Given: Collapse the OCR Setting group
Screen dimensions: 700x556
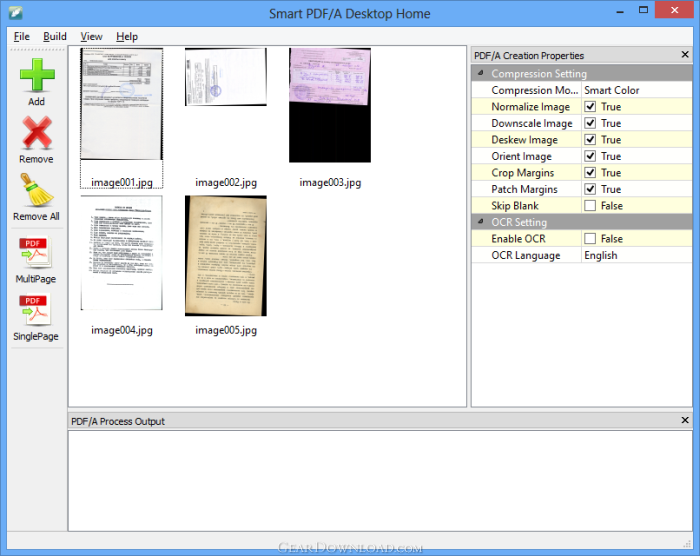Looking at the screenshot, I should (481, 222).
